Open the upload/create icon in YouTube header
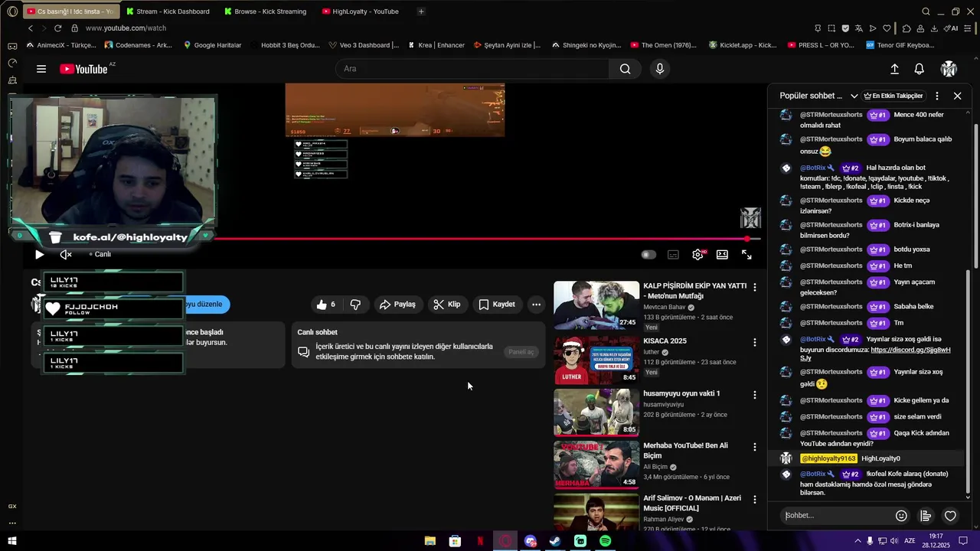The image size is (980, 551). point(894,69)
